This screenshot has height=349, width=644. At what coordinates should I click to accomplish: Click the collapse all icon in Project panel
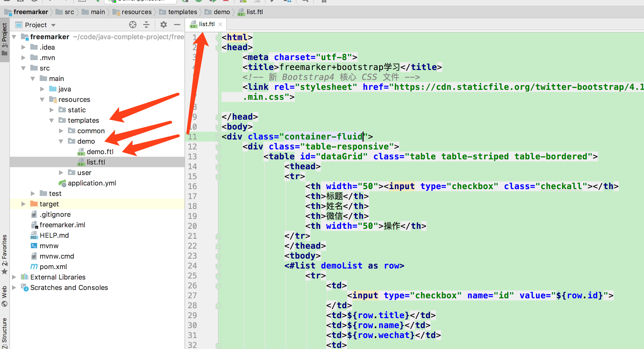coord(146,25)
